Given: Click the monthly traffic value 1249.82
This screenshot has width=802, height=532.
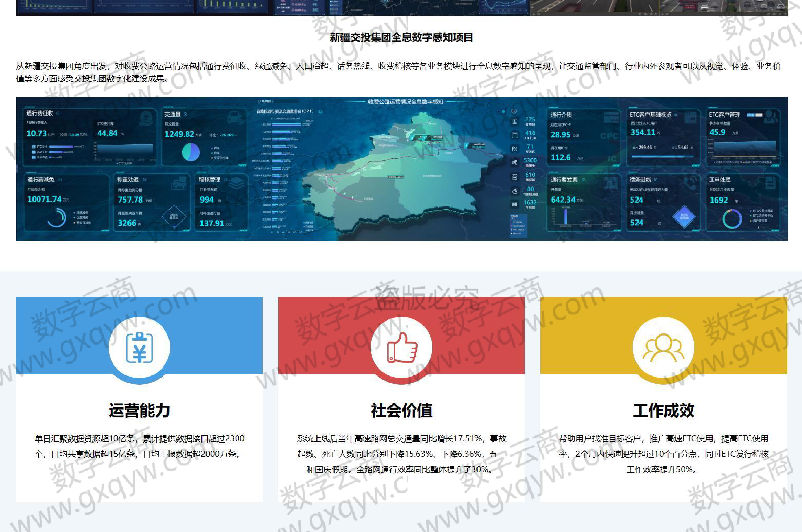Looking at the screenshot, I should click(x=179, y=134).
